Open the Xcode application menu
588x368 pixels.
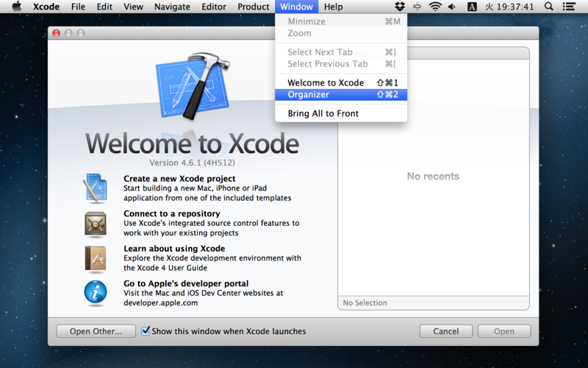point(46,7)
